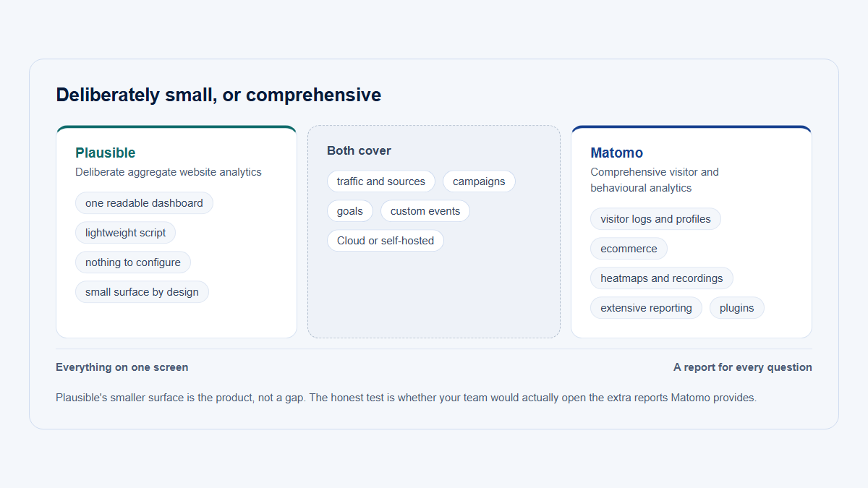Select the 'goals' chip
This screenshot has width=868, height=488.
350,211
